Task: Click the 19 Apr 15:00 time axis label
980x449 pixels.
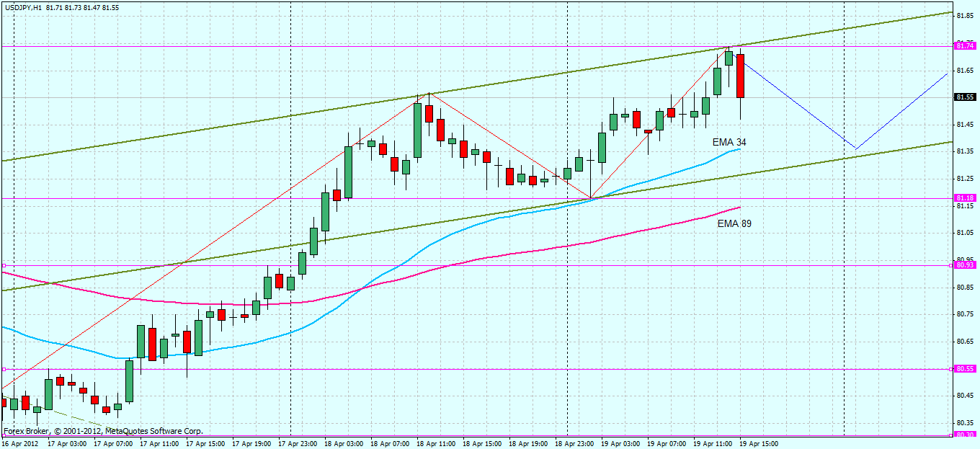Action: pyautogui.click(x=759, y=444)
